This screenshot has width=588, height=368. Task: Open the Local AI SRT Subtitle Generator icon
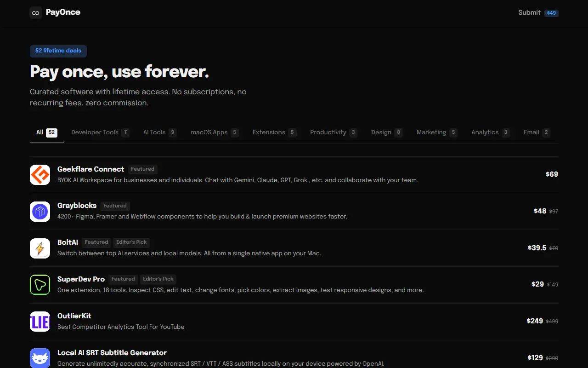point(40,358)
